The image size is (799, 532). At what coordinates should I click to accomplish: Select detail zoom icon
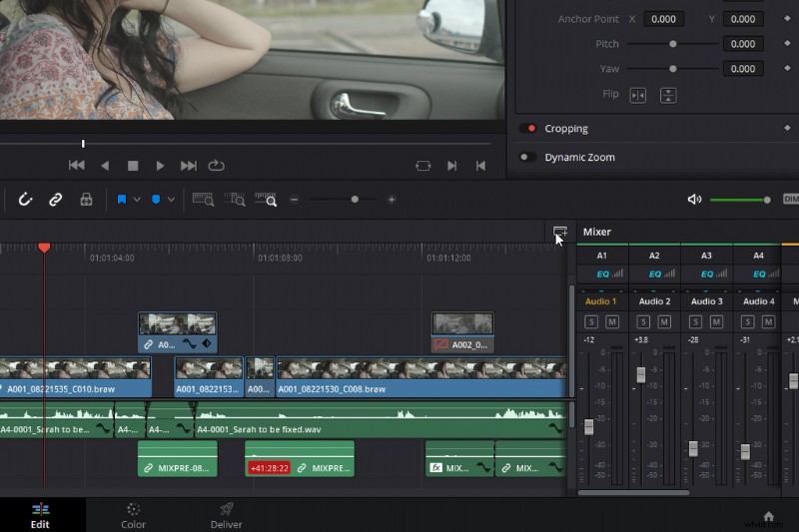pyautogui.click(x=235, y=199)
